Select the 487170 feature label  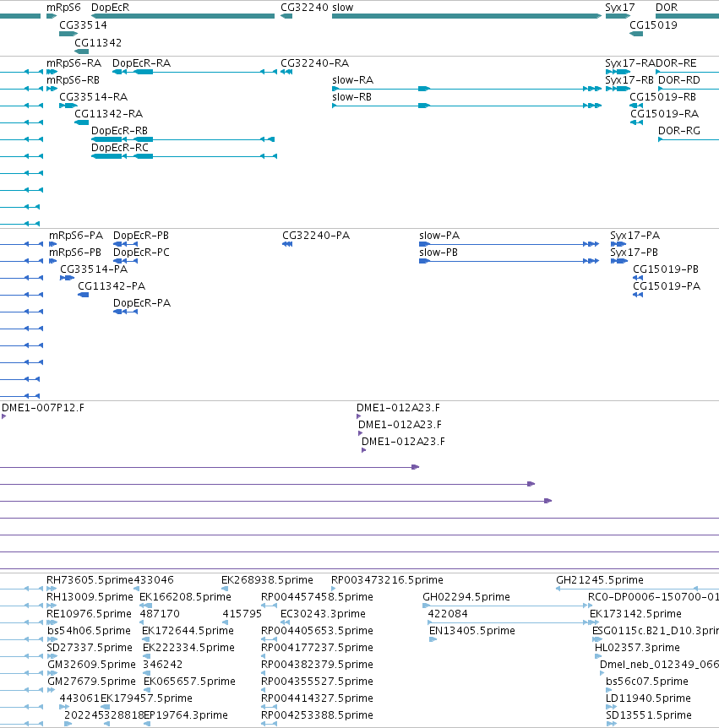coord(160,614)
